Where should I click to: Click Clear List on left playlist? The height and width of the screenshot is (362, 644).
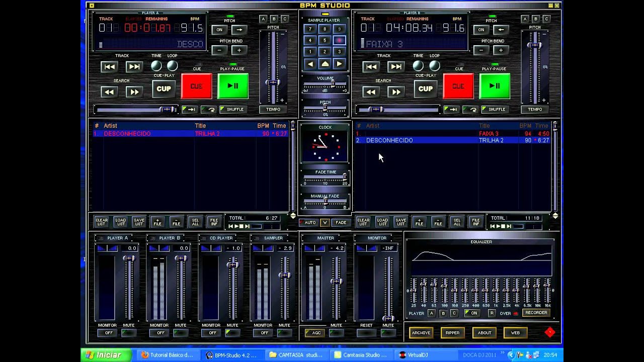pyautogui.click(x=102, y=222)
